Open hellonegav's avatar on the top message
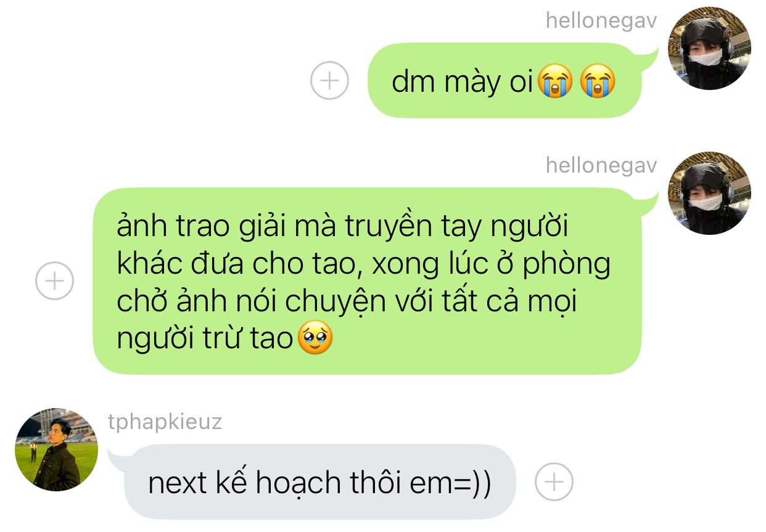The height and width of the screenshot is (532, 766). tap(710, 49)
